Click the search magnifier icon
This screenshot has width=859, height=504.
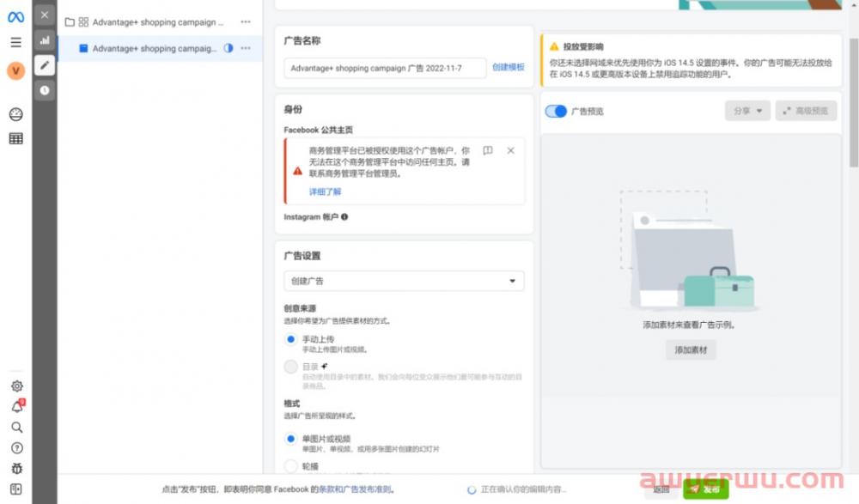[x=17, y=428]
